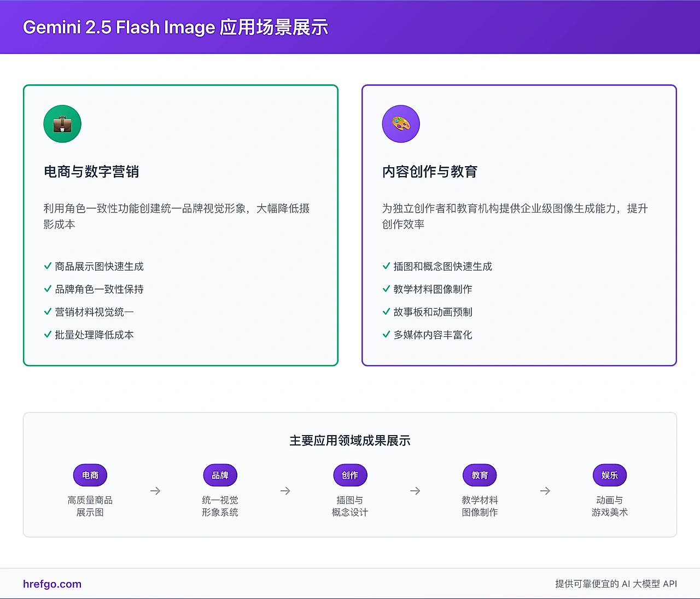Screen dimensions: 700x599
Task: Click the page title Gemini 2.5 Flash Image 应用场景展示
Action: click(176, 27)
